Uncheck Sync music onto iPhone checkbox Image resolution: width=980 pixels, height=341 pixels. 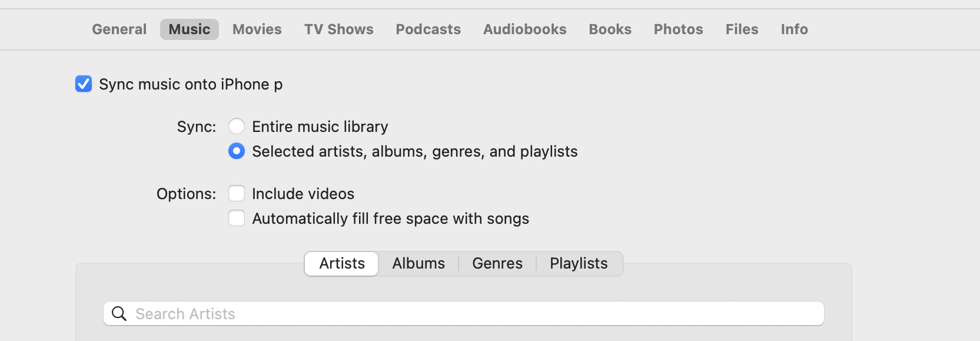pos(84,84)
